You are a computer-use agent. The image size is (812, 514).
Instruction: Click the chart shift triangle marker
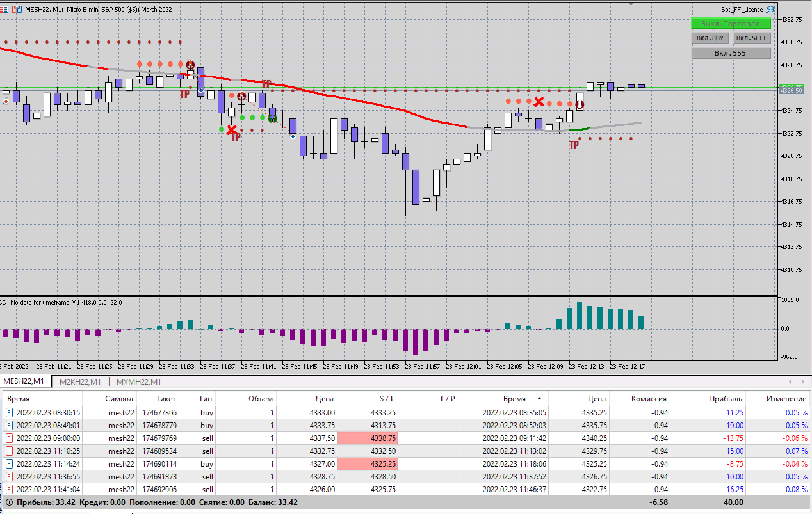[x=631, y=4]
